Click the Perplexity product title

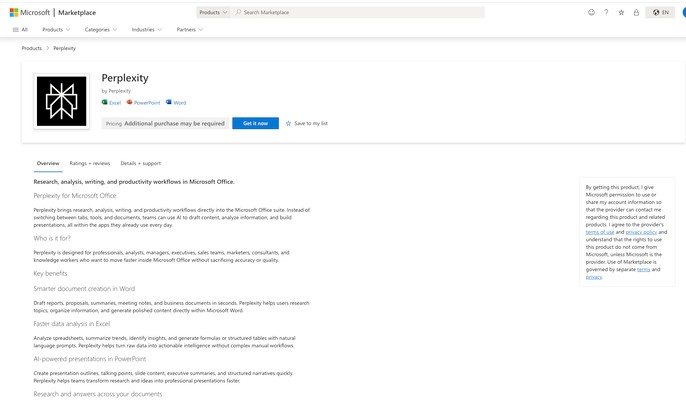click(x=125, y=78)
